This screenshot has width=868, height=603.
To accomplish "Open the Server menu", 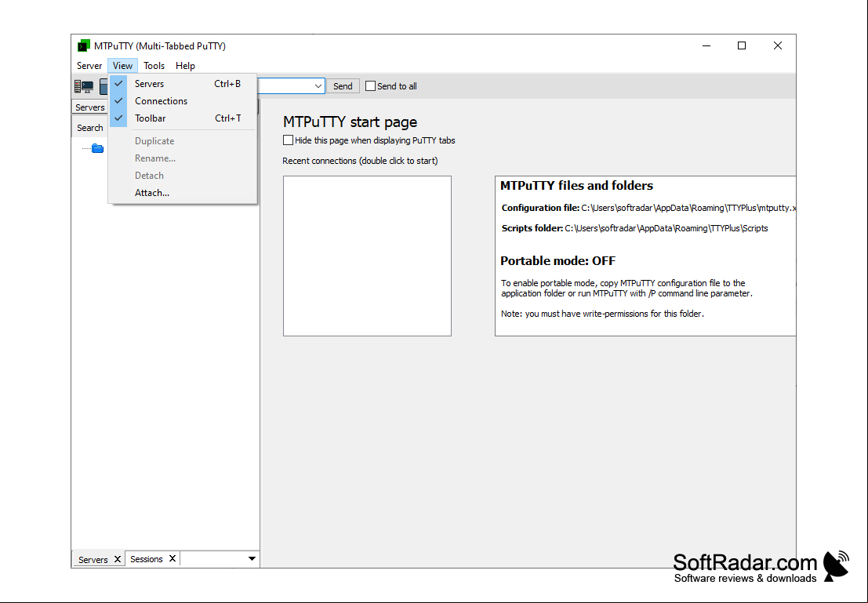I will coord(89,65).
